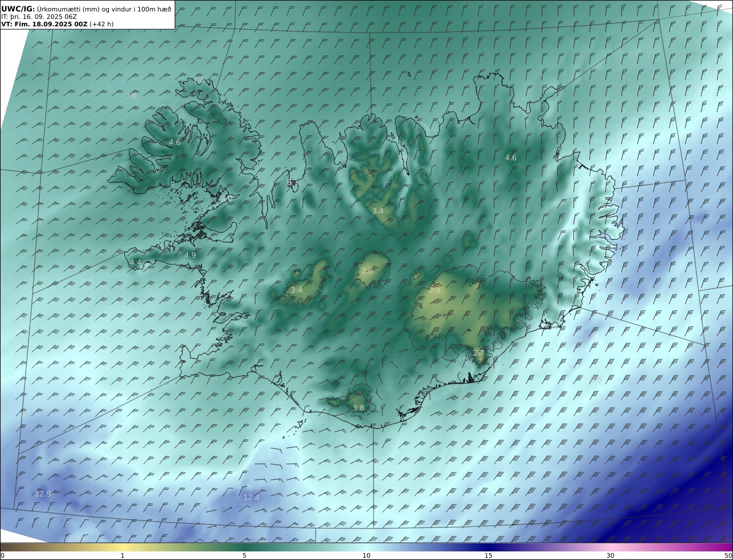Click the 50 tick label on the colorbar
Image resolution: width=733 pixels, height=560 pixels.
coord(728,555)
